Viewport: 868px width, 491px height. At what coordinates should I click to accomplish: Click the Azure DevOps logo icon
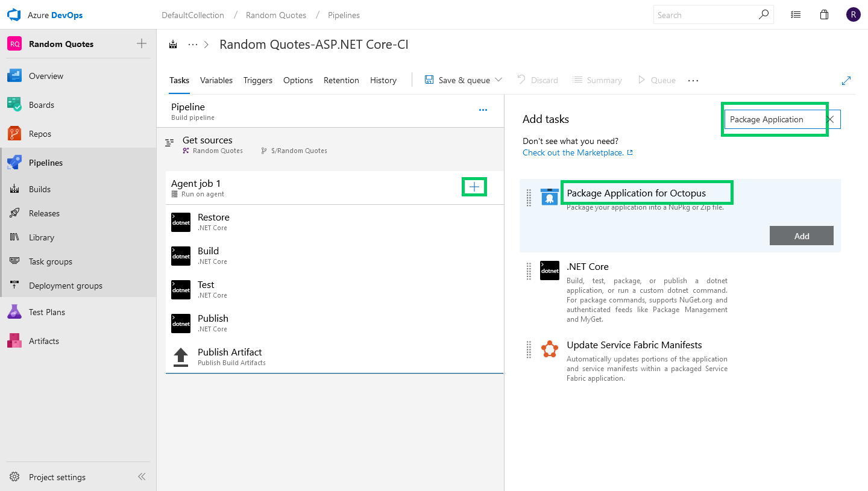coord(14,14)
